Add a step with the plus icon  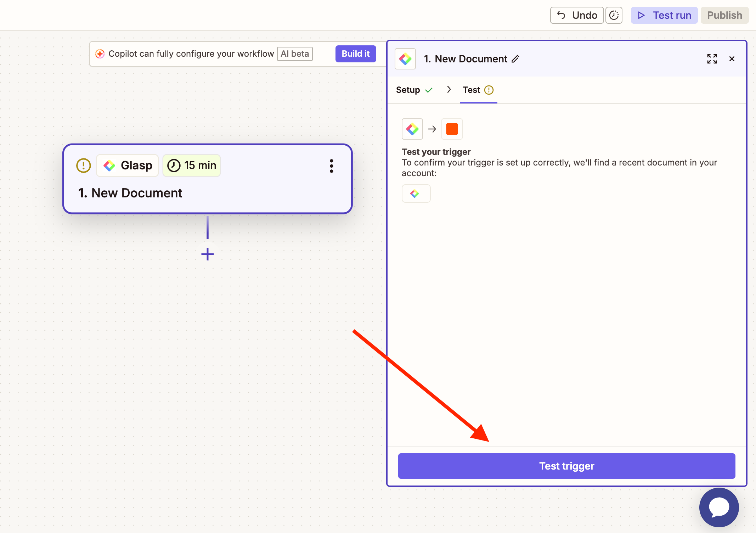[208, 254]
